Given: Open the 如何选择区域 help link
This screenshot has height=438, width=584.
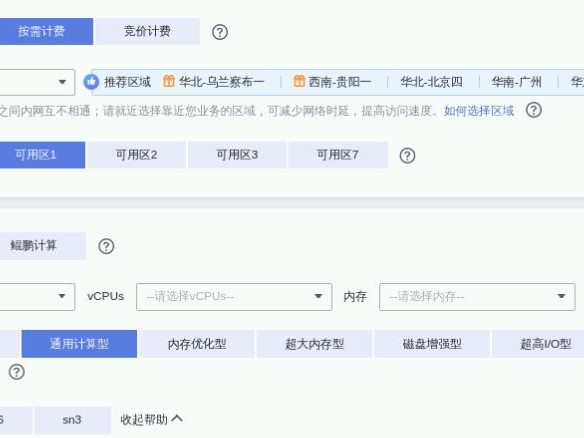Looking at the screenshot, I should [479, 111].
